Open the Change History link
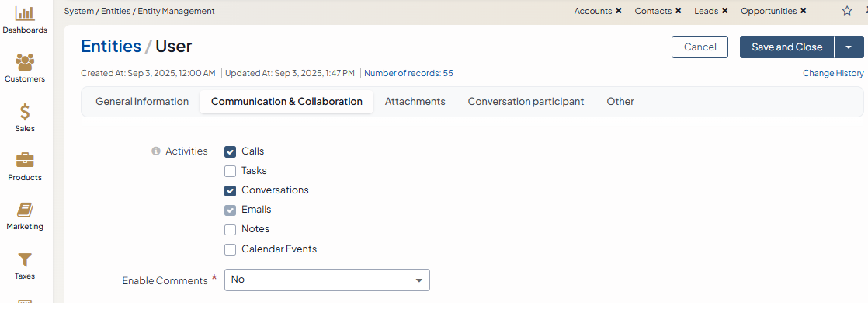The width and height of the screenshot is (868, 313). [833, 73]
